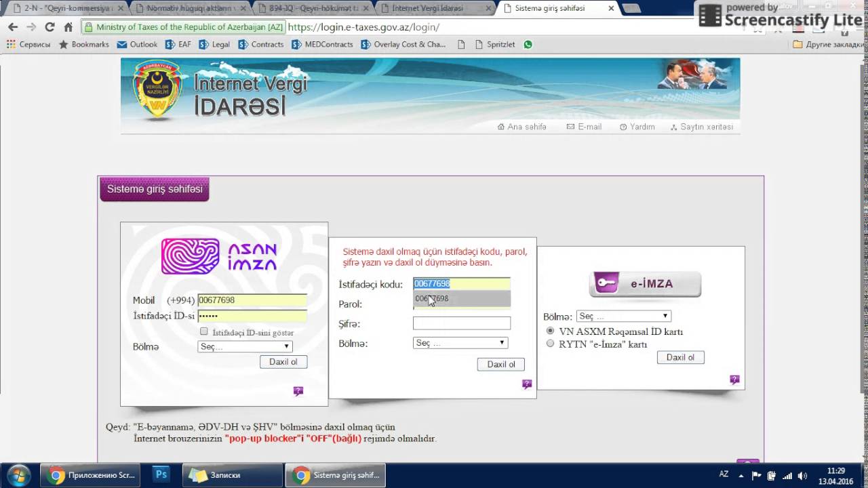Image resolution: width=868 pixels, height=488 pixels.
Task: Focus the İstifadəçi ID-si field
Action: [x=252, y=316]
